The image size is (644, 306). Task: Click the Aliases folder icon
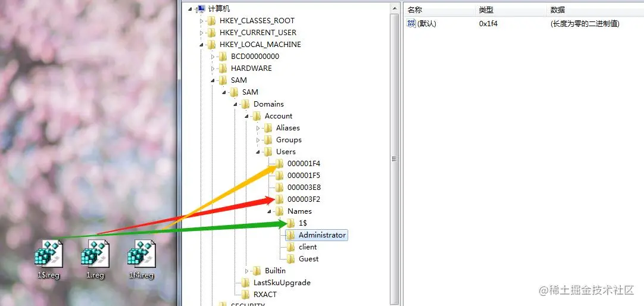(268, 128)
